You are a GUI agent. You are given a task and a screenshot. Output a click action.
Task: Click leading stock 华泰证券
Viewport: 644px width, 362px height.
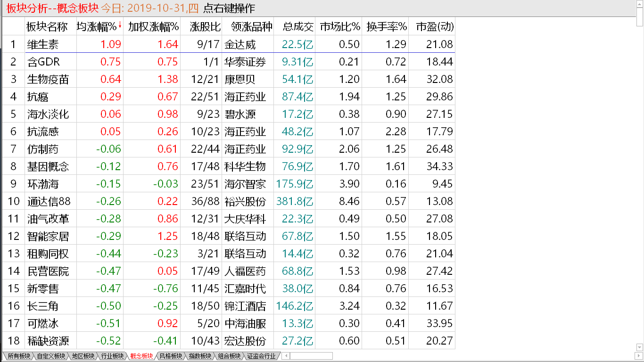coord(245,62)
